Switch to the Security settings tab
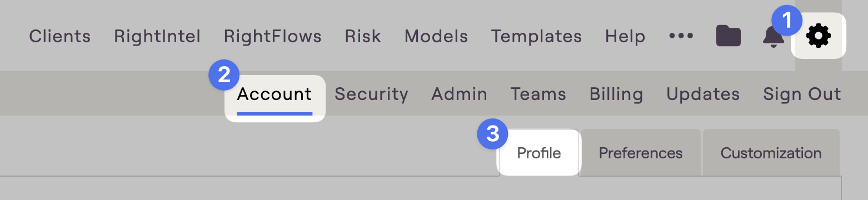Viewport: 868px width, 200px height. pyautogui.click(x=371, y=94)
